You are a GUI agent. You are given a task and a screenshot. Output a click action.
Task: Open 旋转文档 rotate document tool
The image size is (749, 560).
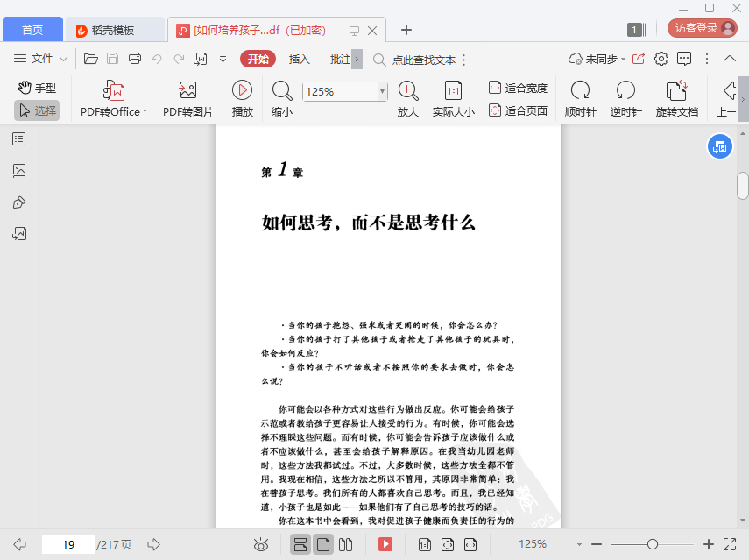click(x=677, y=99)
